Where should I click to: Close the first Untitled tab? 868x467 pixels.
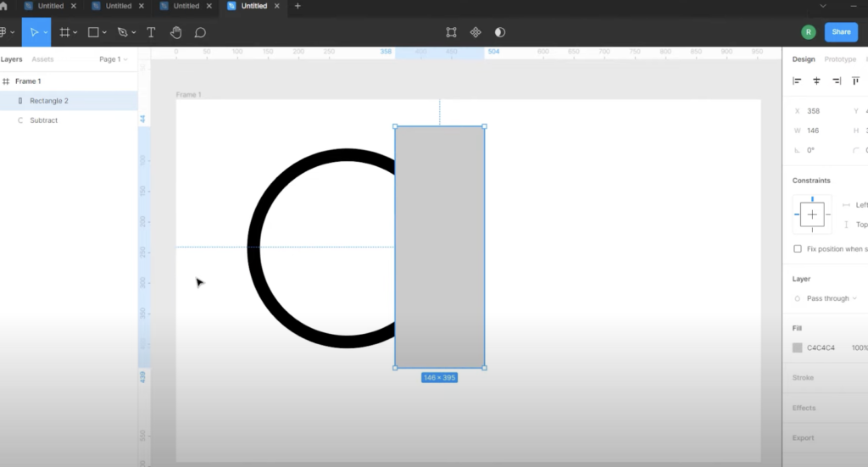click(73, 6)
